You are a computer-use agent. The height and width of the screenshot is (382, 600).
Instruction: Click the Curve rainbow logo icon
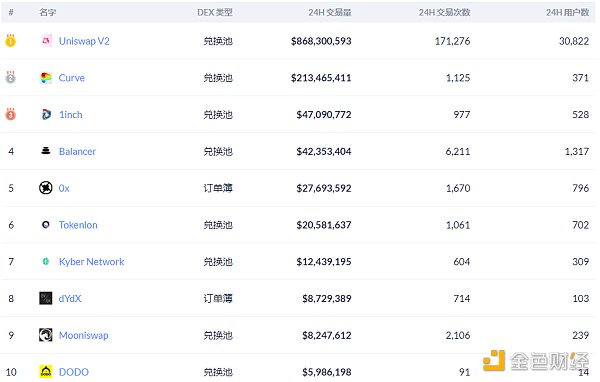(x=46, y=78)
